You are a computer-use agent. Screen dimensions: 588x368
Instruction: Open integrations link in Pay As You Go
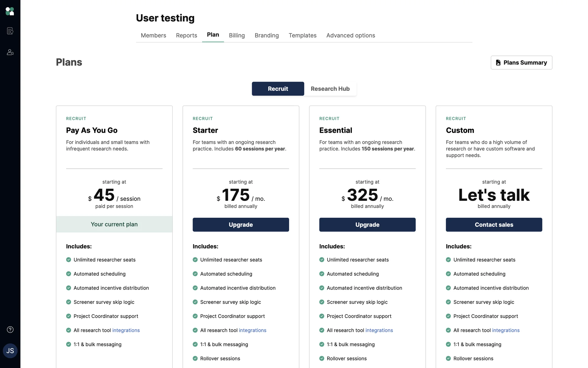click(126, 330)
